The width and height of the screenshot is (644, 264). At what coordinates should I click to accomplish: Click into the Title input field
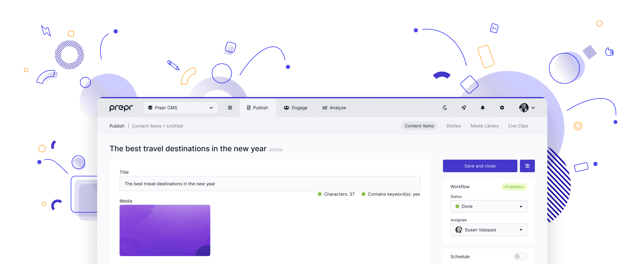point(270,184)
